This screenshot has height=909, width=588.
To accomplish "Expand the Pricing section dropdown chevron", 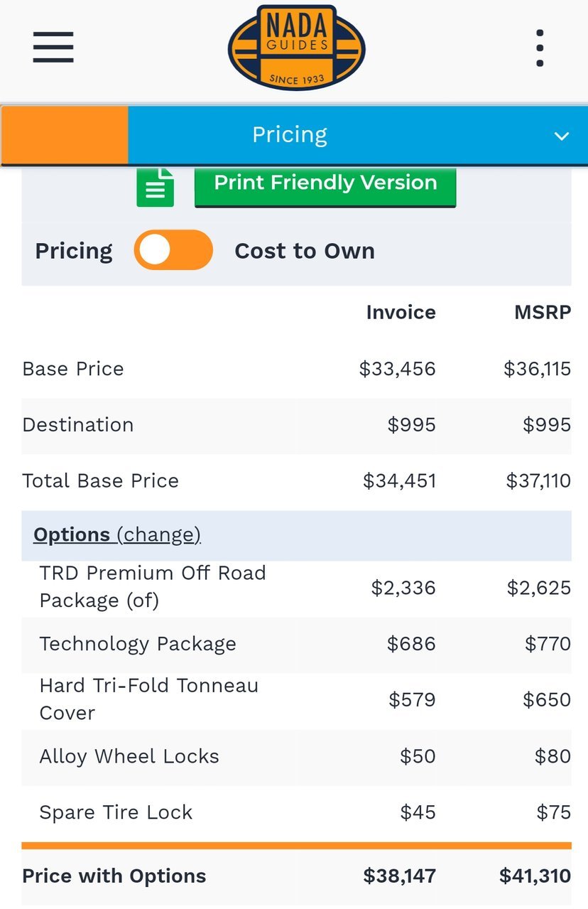I will (562, 136).
